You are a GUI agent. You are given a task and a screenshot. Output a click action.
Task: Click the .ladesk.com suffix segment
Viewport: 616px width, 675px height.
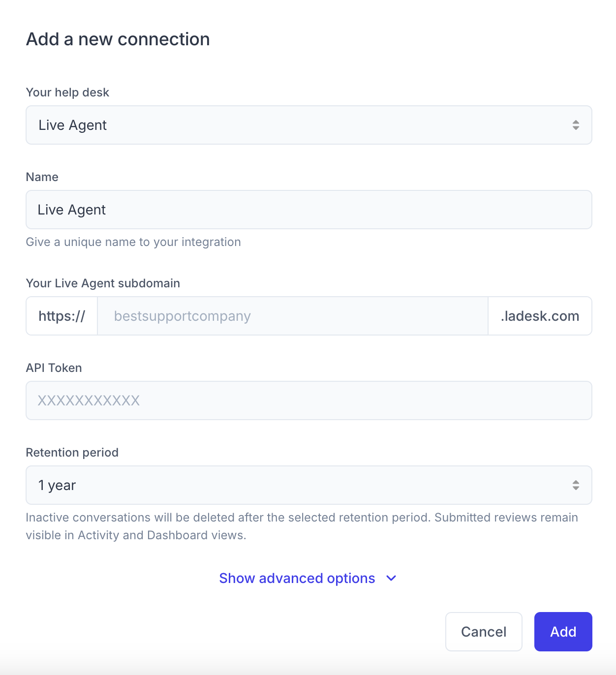click(540, 316)
